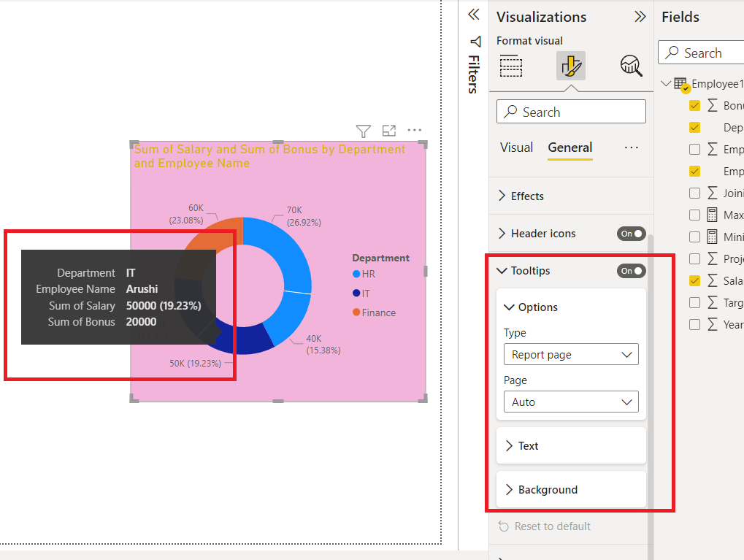Open focus mode icon above the chart
The width and height of the screenshot is (744, 560).
[x=389, y=131]
